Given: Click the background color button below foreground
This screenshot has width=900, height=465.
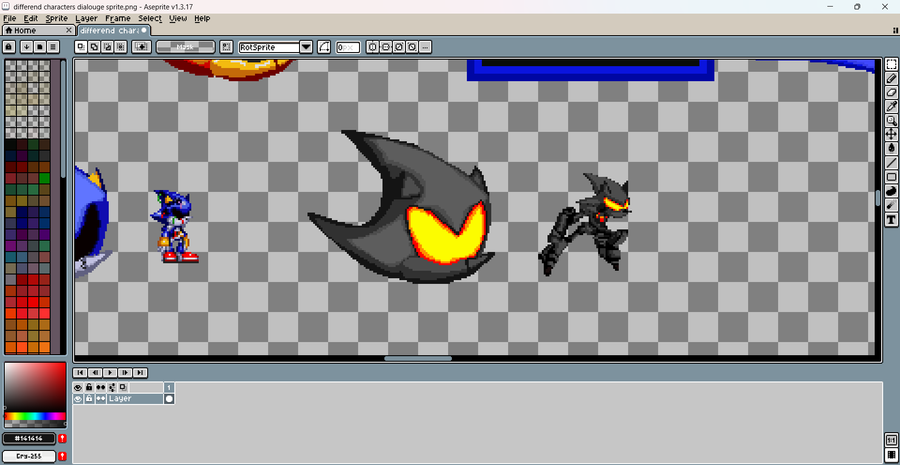Looking at the screenshot, I should pos(29,456).
